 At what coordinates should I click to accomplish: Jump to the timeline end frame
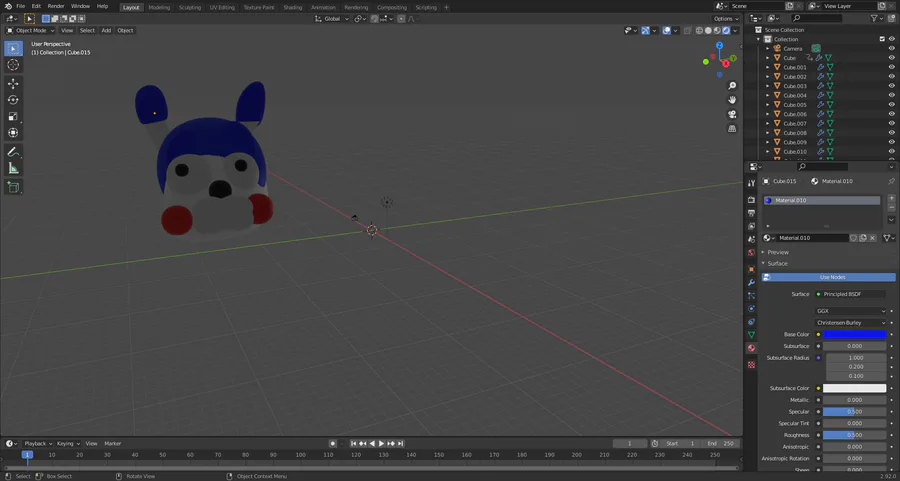pyautogui.click(x=401, y=444)
